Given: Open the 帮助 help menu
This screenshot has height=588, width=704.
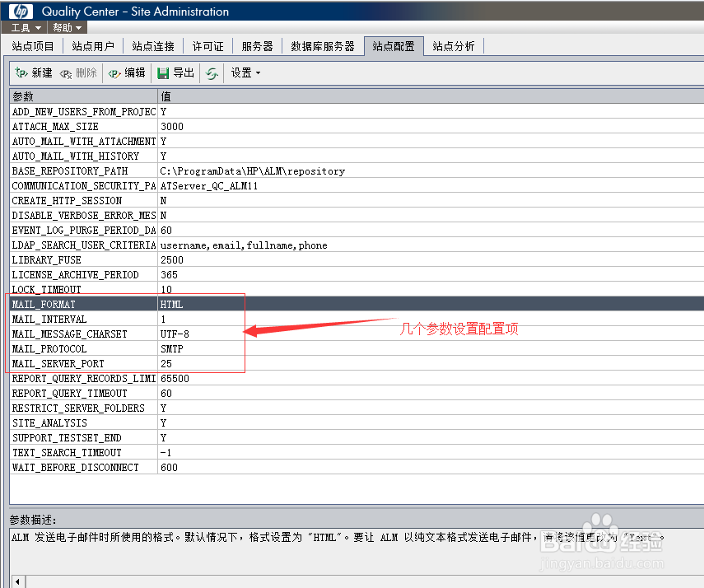Looking at the screenshot, I should pyautogui.click(x=68, y=28).
